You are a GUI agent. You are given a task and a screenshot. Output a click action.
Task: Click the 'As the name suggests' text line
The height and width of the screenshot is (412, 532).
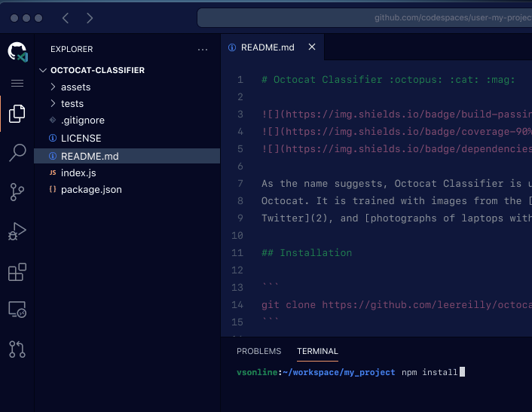point(396,184)
